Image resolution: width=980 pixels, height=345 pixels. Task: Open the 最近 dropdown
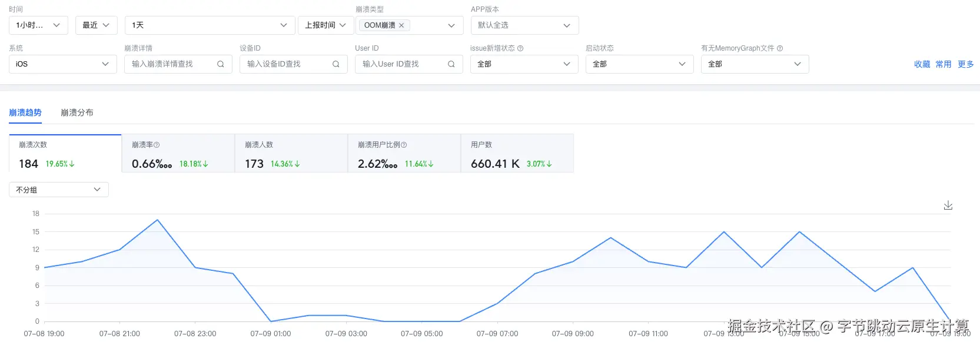[x=97, y=25]
